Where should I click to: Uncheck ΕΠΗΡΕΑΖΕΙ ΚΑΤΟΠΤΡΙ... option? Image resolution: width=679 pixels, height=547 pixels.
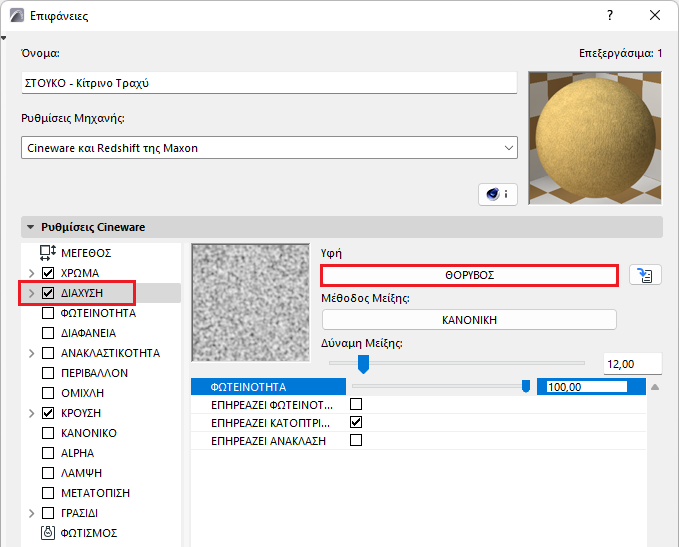[x=356, y=422]
